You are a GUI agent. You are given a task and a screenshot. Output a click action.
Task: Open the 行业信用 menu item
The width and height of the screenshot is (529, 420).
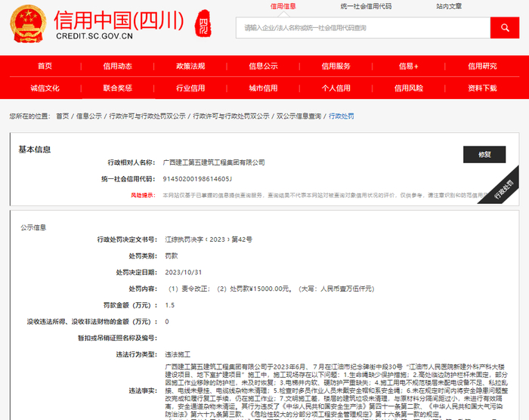190,88
